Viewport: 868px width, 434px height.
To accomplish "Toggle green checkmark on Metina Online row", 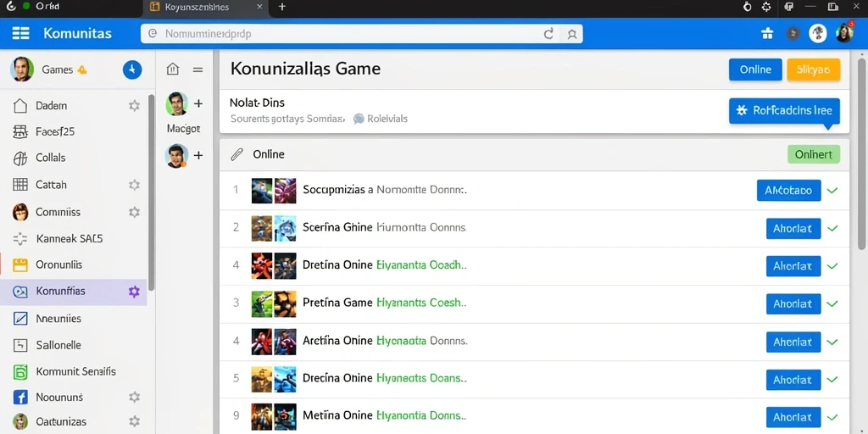I will pos(832,417).
